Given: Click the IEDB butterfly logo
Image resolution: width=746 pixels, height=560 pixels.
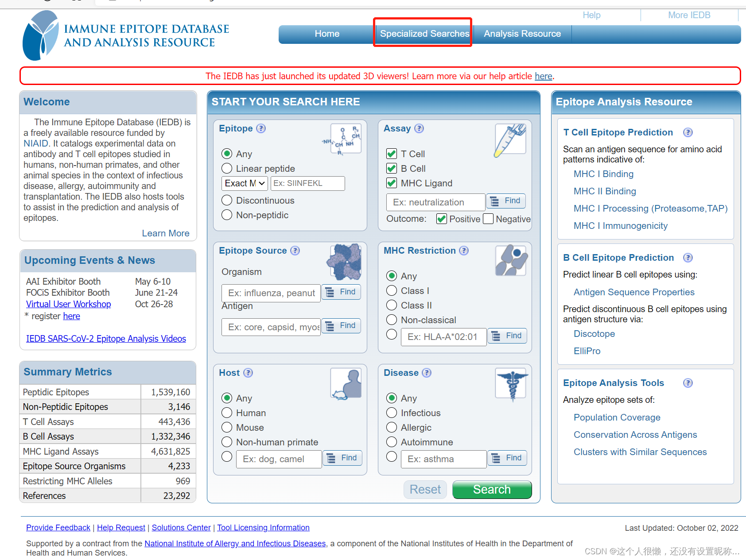Looking at the screenshot, I should point(40,35).
